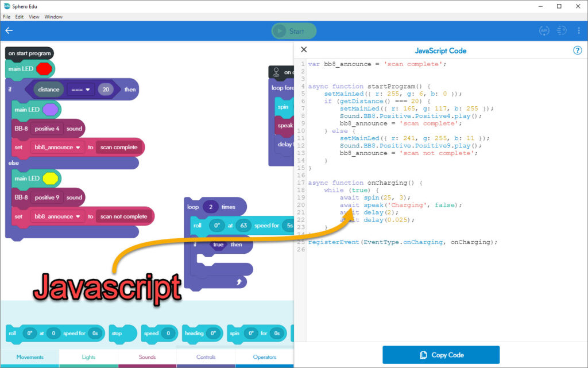The image size is (588, 368).
Task: Maximize the Sphero Edu window
Action: (559, 6)
